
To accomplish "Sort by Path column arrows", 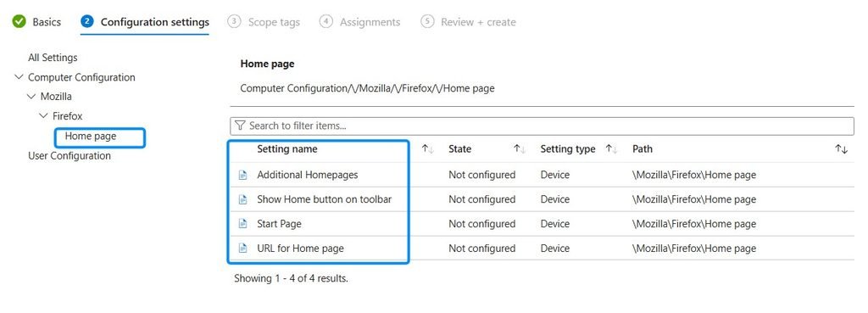I will (842, 149).
